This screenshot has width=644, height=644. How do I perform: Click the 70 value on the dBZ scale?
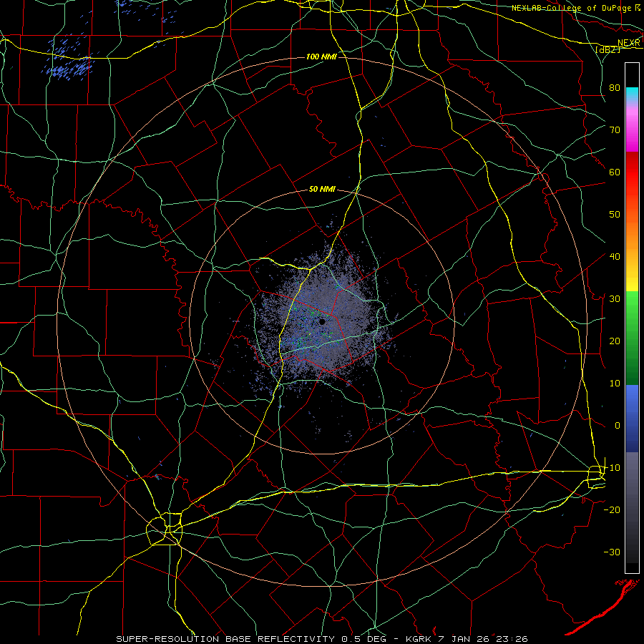(x=615, y=130)
